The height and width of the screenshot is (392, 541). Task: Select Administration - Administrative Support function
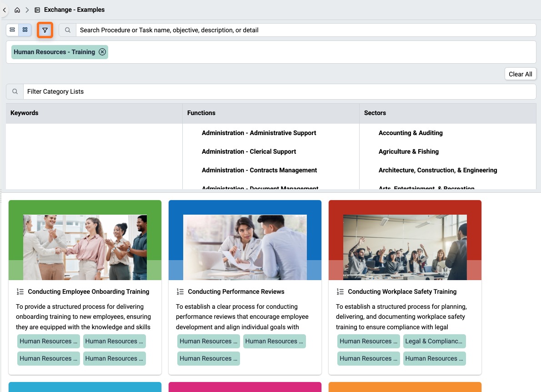[259, 133]
